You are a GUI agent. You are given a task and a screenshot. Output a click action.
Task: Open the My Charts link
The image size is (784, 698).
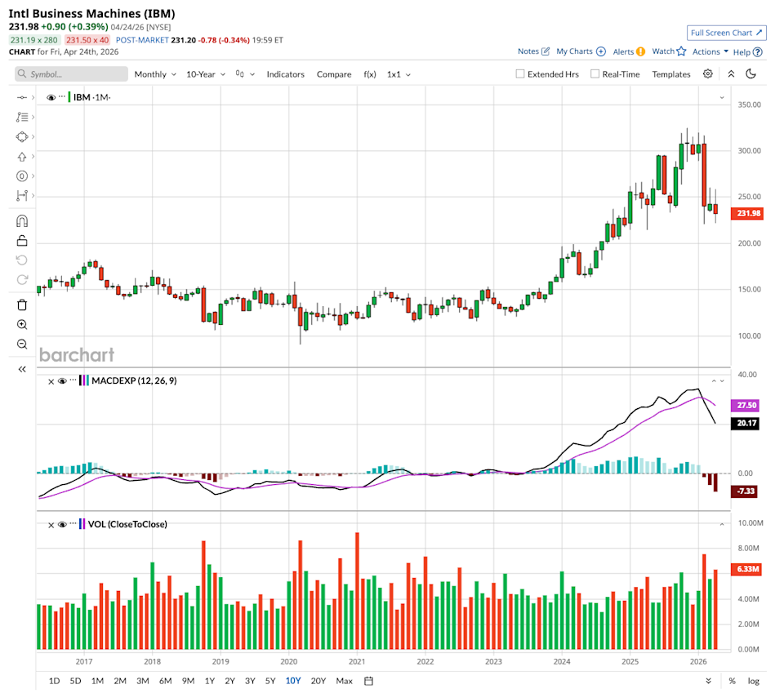coord(580,51)
